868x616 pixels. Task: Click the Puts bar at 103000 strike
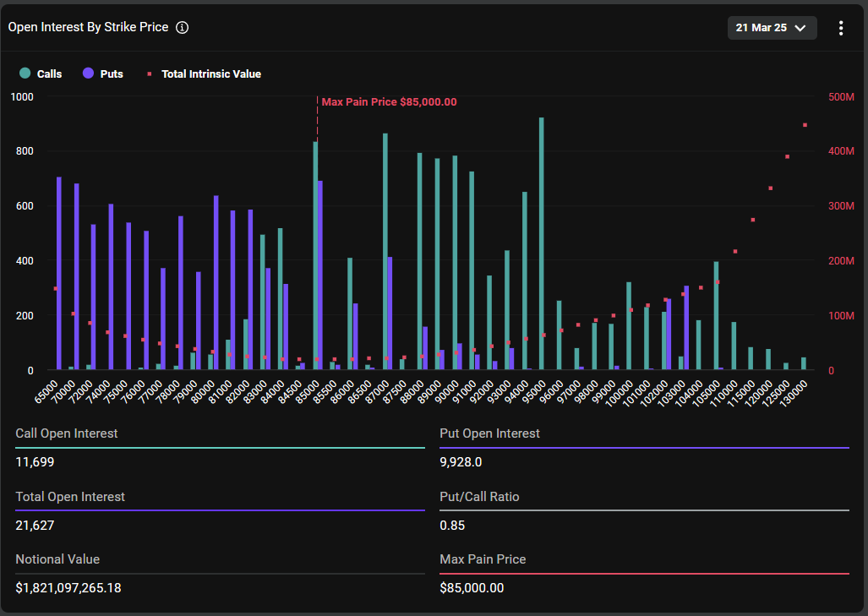(x=686, y=328)
